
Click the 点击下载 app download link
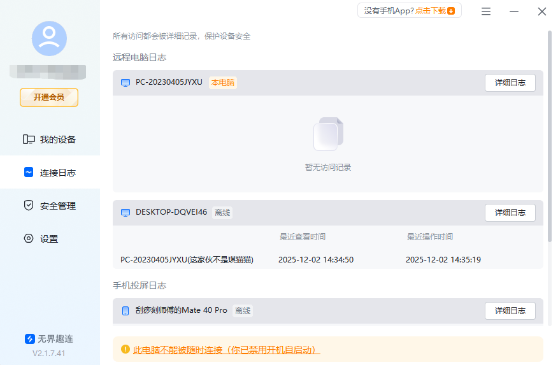431,11
